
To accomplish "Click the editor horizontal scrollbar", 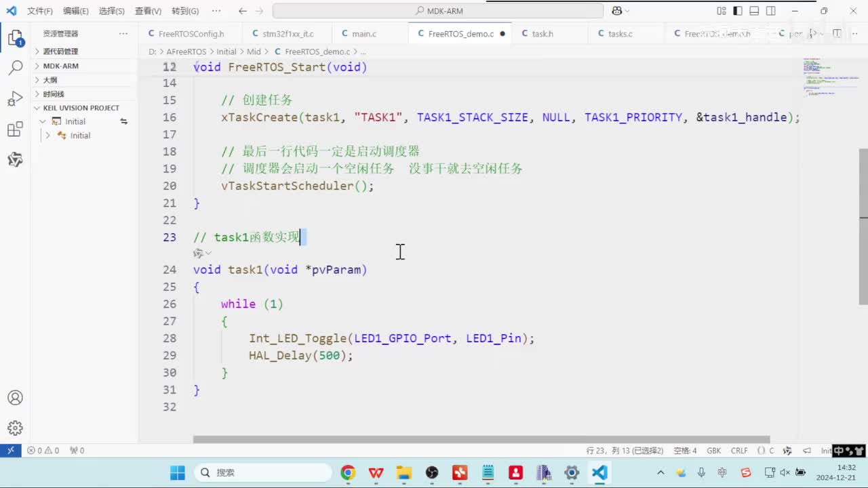I will click(x=481, y=439).
